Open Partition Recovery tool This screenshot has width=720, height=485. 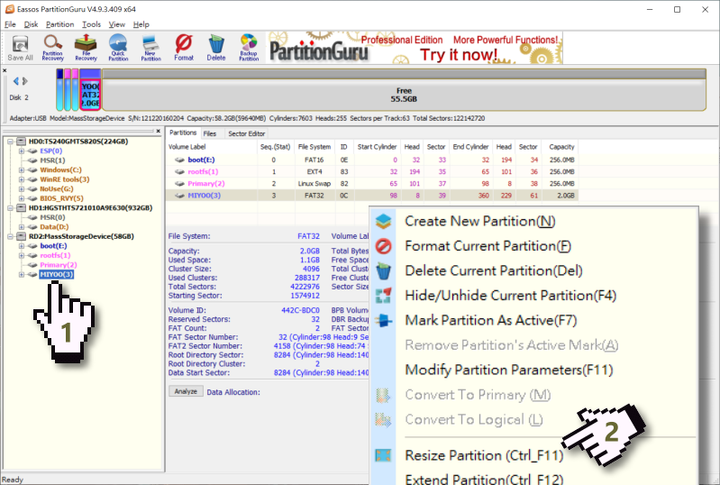53,48
